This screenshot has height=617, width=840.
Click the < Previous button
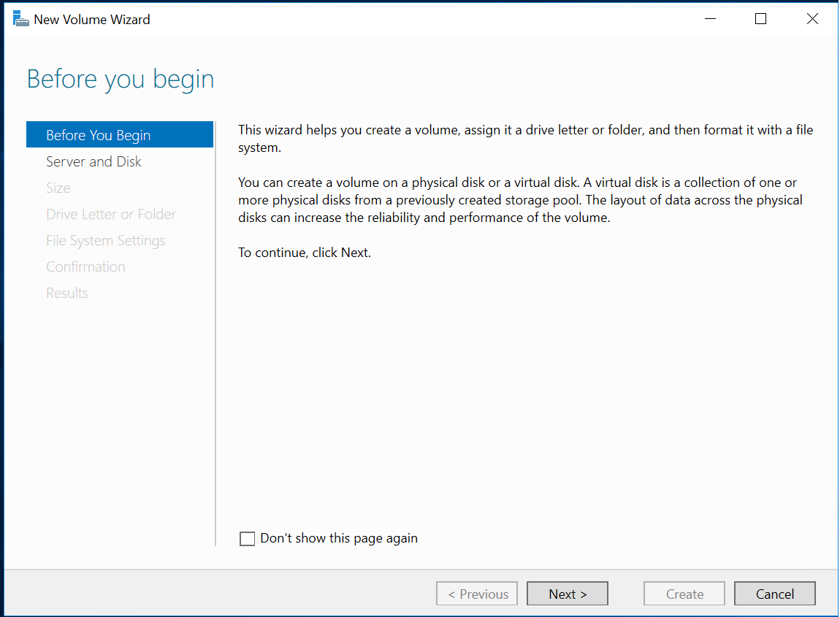pyautogui.click(x=477, y=594)
